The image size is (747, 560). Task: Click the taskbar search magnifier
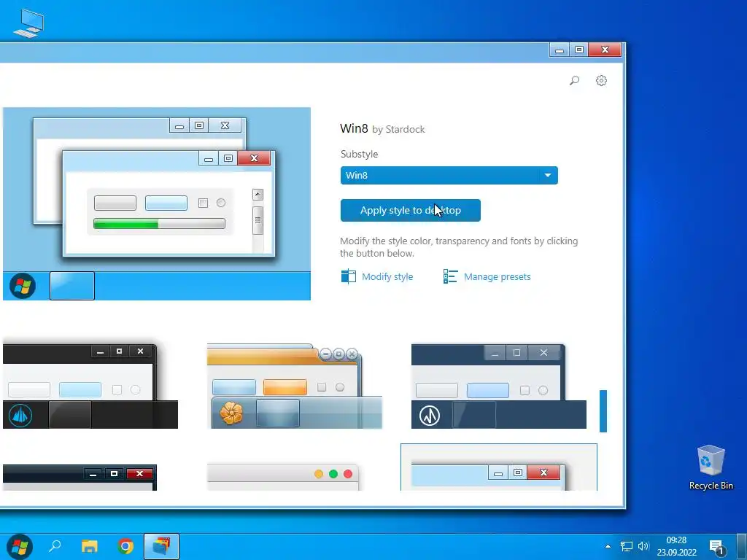[x=55, y=546]
